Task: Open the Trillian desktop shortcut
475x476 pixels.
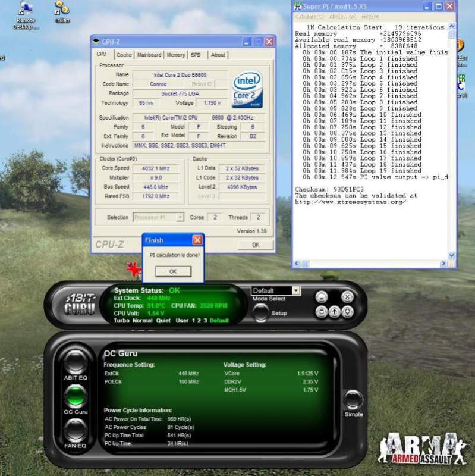Action: pyautogui.click(x=62, y=12)
